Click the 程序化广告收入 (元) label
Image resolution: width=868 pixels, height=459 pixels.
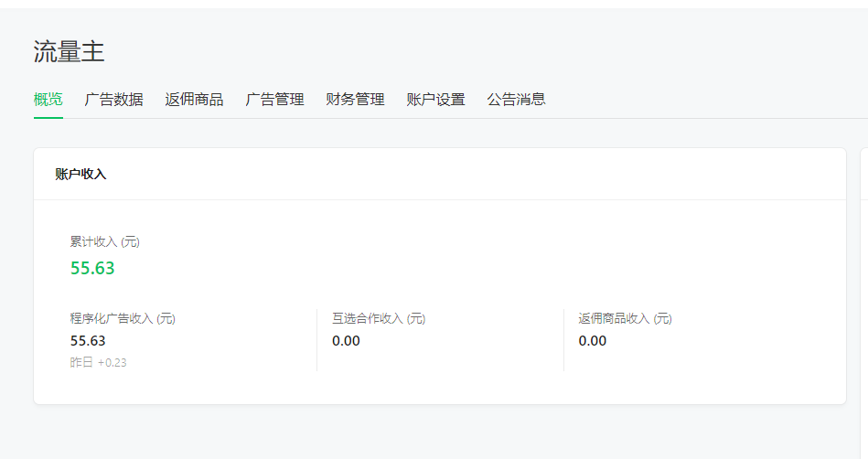[123, 318]
